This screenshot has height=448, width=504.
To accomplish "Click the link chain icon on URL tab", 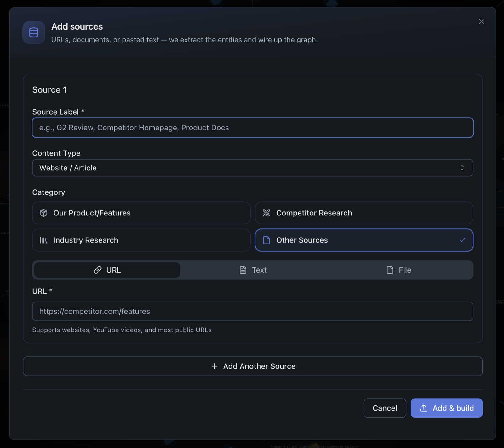I will (x=98, y=270).
